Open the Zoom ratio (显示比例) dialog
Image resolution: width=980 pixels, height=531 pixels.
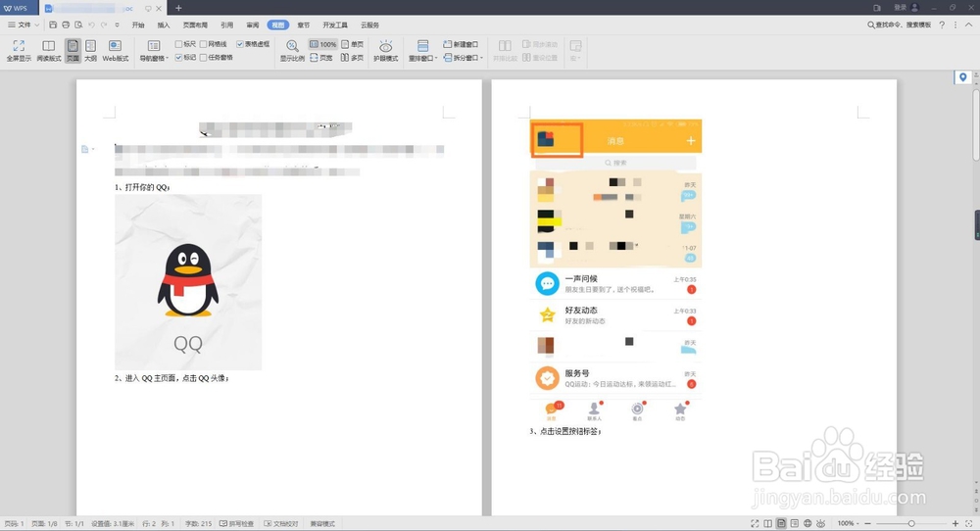292,50
